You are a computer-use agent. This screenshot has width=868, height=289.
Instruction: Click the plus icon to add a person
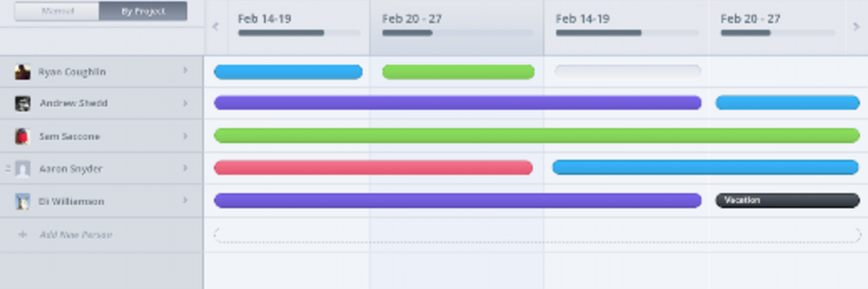pyautogui.click(x=23, y=235)
